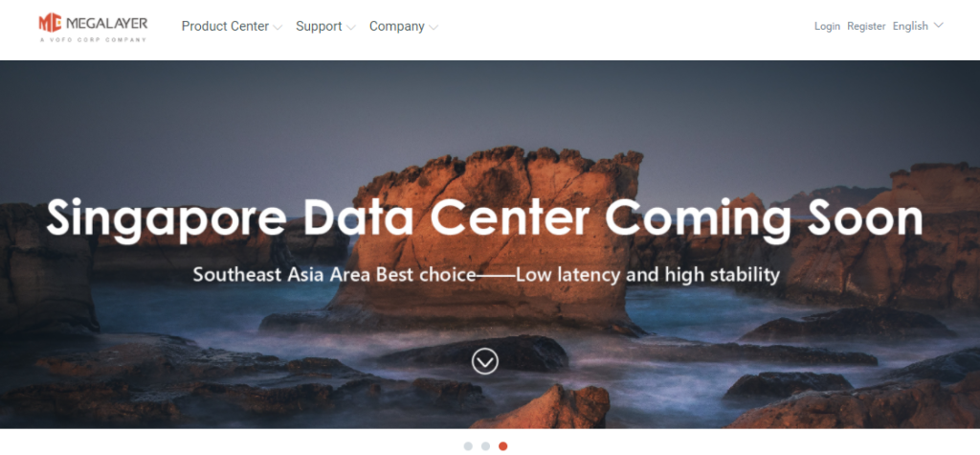Follow the Register link
This screenshot has height=455, width=980.
tap(866, 26)
